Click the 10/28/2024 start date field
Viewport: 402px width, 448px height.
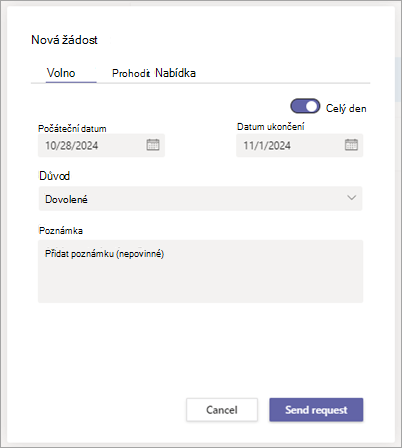[x=101, y=145]
